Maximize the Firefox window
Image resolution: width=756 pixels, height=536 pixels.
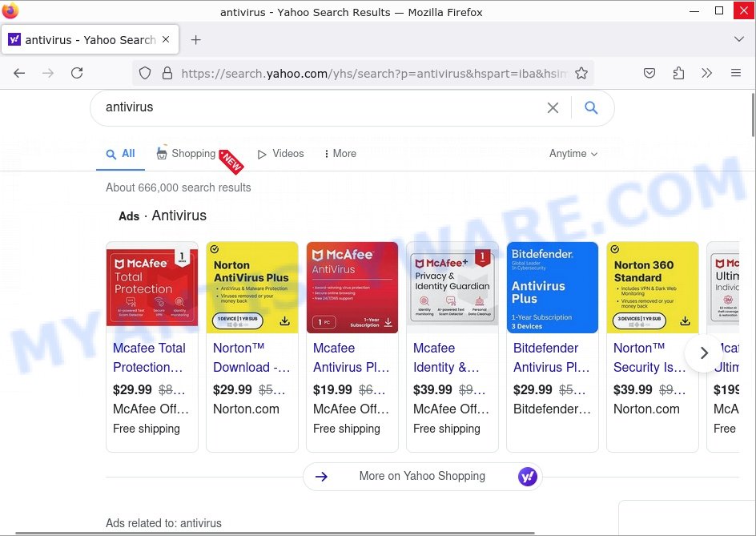click(719, 10)
